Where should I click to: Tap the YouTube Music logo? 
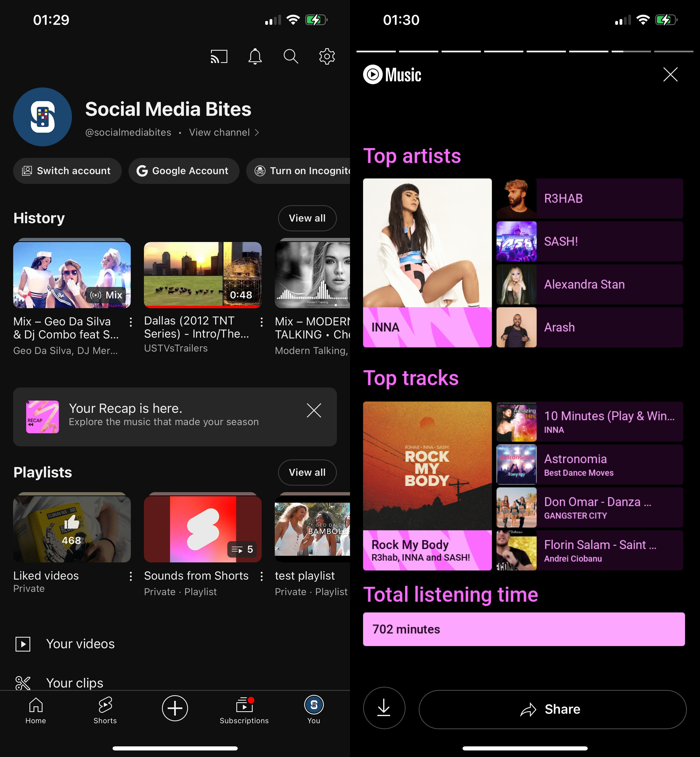click(x=392, y=75)
